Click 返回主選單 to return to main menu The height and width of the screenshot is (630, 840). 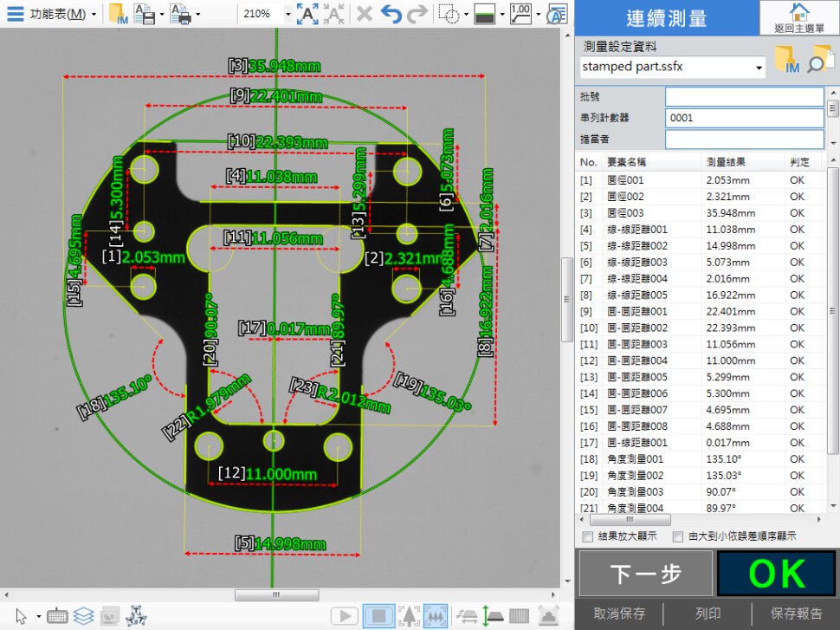pos(798,18)
